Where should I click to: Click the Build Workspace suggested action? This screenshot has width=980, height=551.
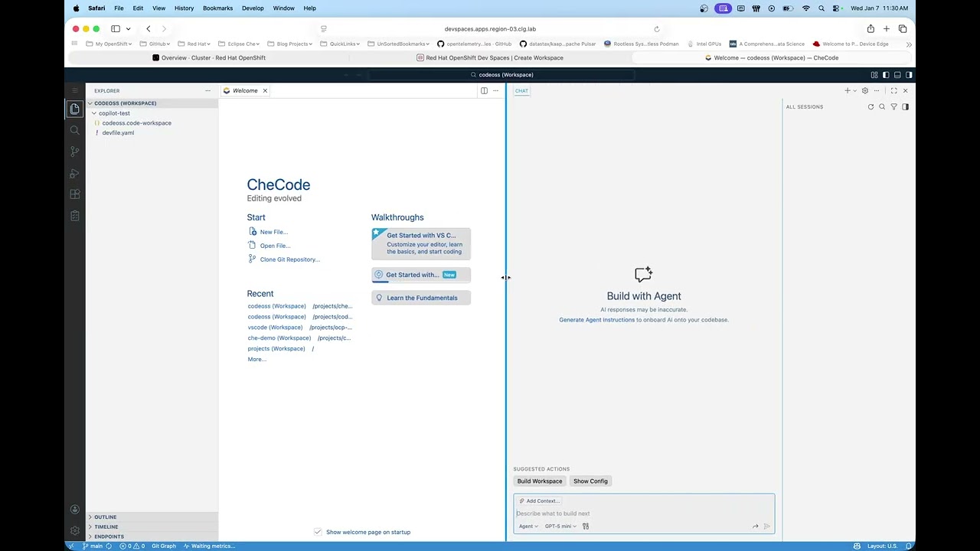coord(540,481)
